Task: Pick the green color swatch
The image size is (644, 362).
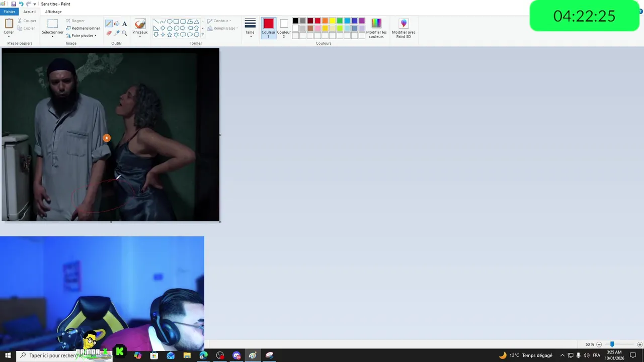Action: [340, 21]
